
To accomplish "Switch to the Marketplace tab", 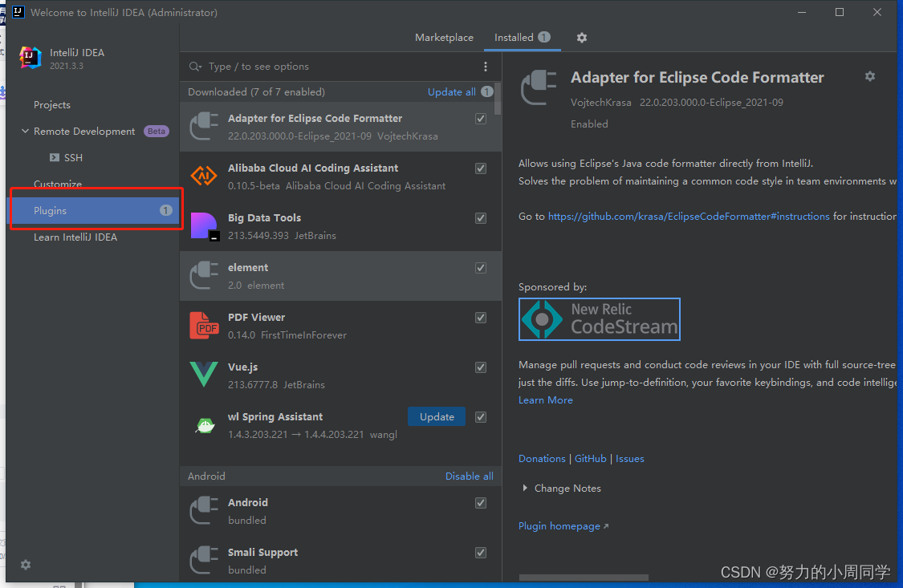I will [x=444, y=38].
